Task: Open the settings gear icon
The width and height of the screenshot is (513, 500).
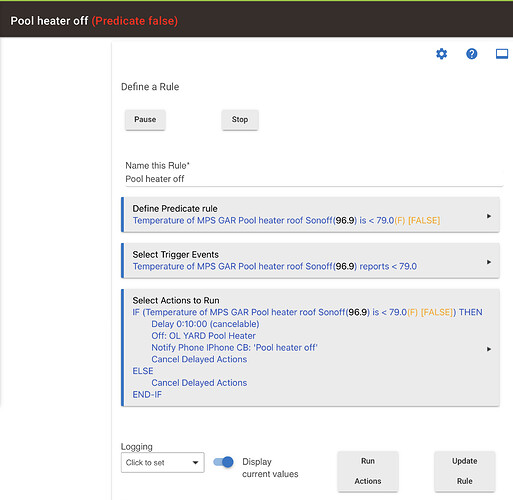Action: click(x=441, y=54)
